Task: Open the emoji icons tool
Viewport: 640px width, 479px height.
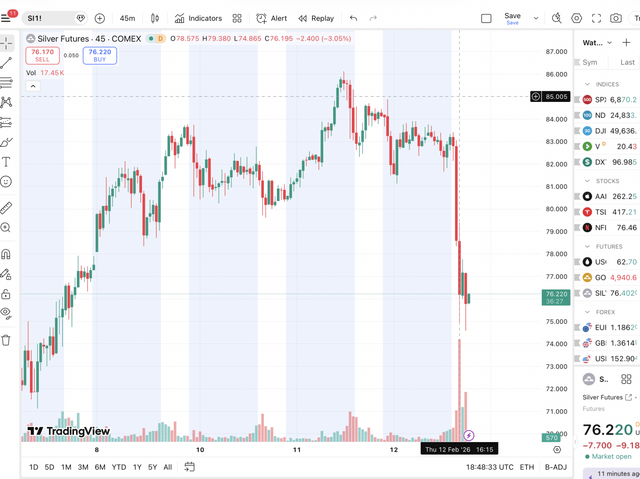Action: tap(6, 182)
